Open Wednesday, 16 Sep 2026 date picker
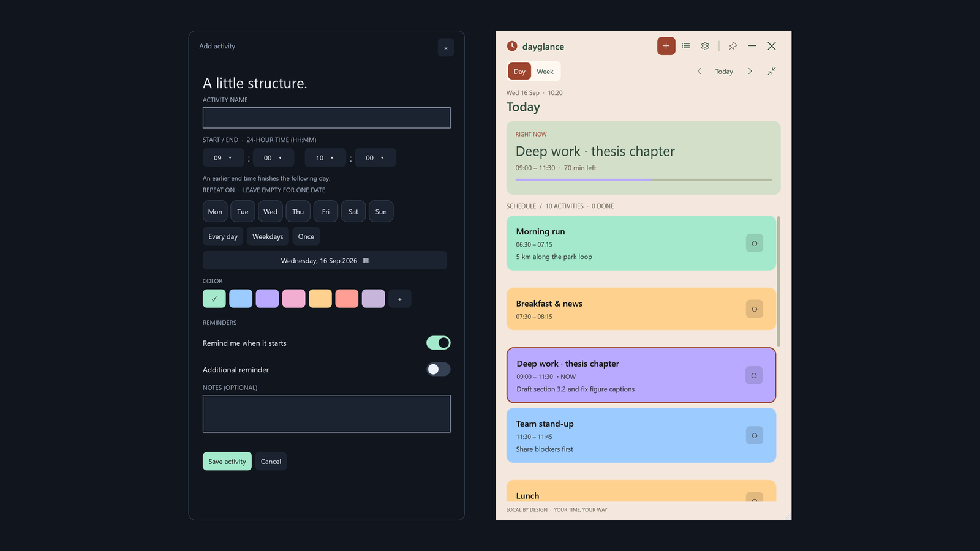This screenshot has width=980, height=551. click(x=325, y=260)
